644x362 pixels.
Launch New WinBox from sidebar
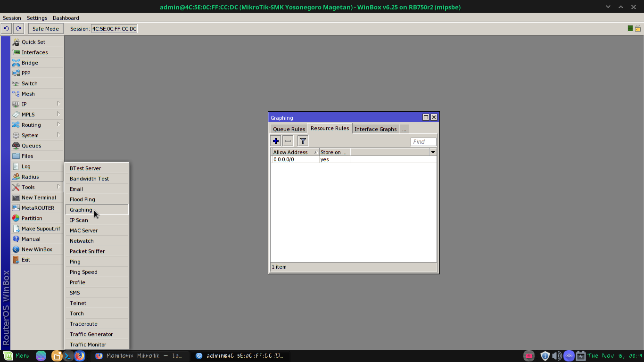(37, 249)
